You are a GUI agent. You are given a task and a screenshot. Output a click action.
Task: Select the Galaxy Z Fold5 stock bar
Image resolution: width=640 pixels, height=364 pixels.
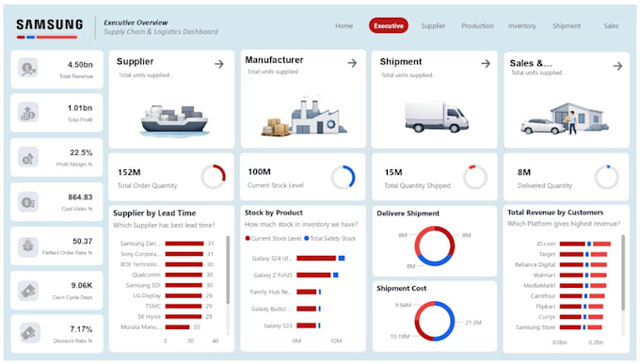[313, 275]
